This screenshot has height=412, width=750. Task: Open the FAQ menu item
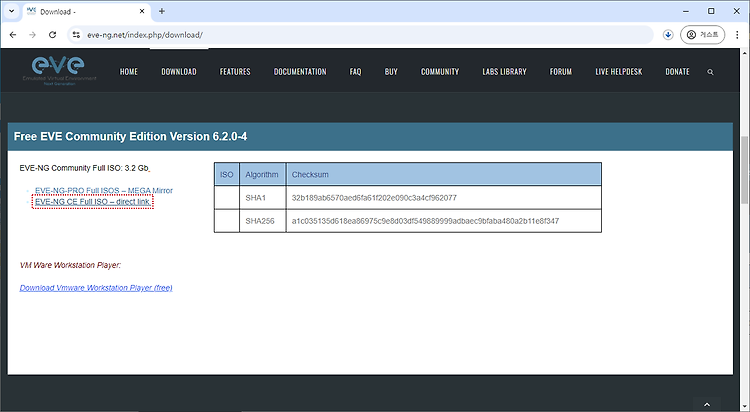[355, 72]
